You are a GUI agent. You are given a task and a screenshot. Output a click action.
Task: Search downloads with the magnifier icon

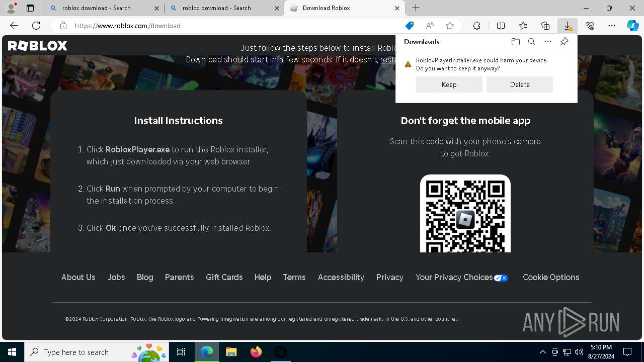point(531,42)
